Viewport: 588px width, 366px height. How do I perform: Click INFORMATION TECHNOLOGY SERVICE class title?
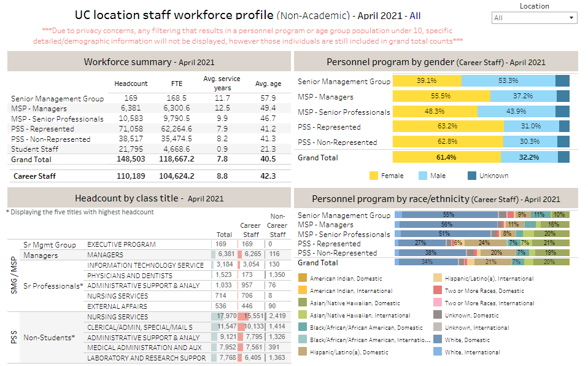tap(145, 265)
